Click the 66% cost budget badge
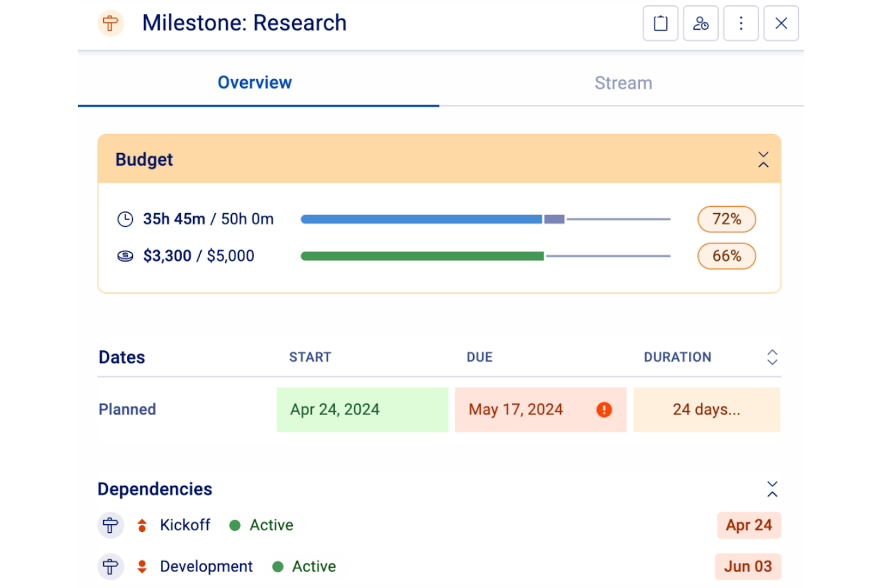 726,256
